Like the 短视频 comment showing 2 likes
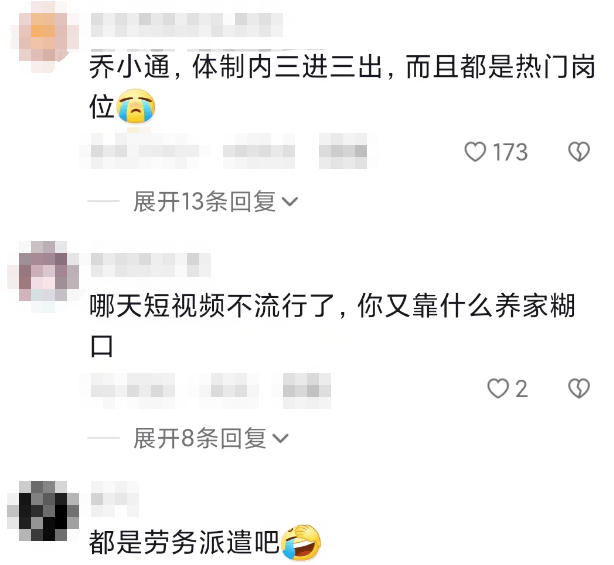The image size is (614, 565). pos(498,388)
